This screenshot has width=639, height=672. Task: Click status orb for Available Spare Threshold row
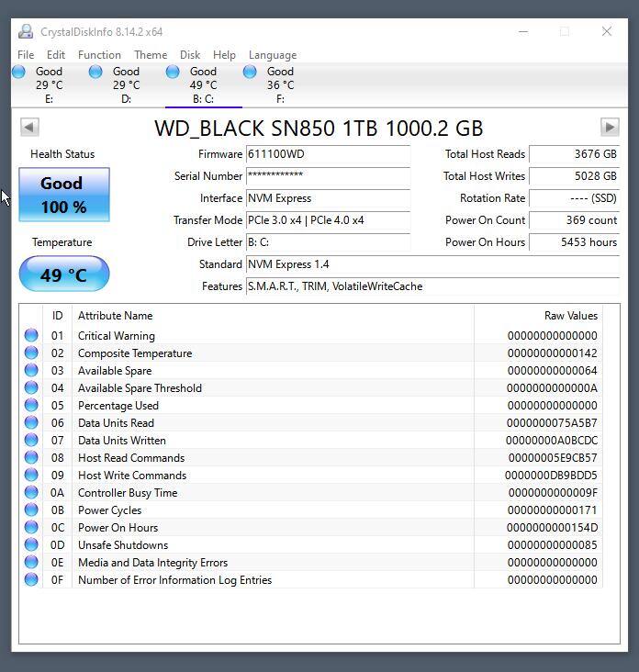click(x=31, y=387)
